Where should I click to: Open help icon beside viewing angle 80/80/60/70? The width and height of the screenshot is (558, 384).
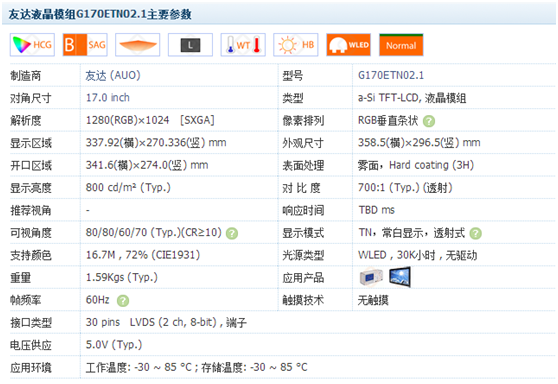click(232, 233)
